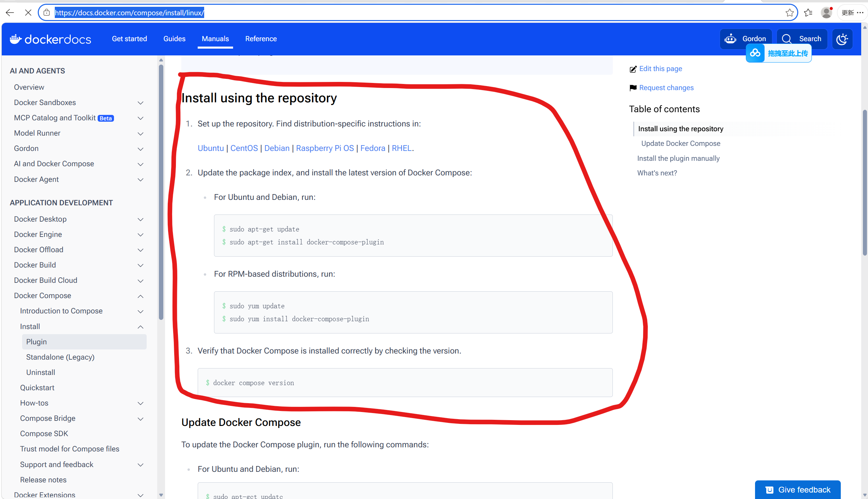
Task: Click the page vertical scrollbar thumb
Action: point(865,183)
